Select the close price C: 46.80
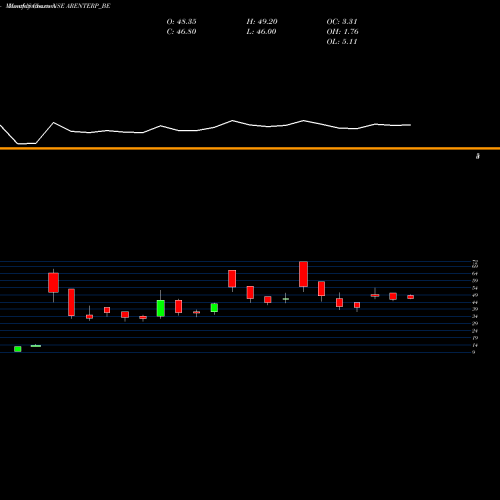The width and height of the screenshot is (500, 500). [x=181, y=32]
